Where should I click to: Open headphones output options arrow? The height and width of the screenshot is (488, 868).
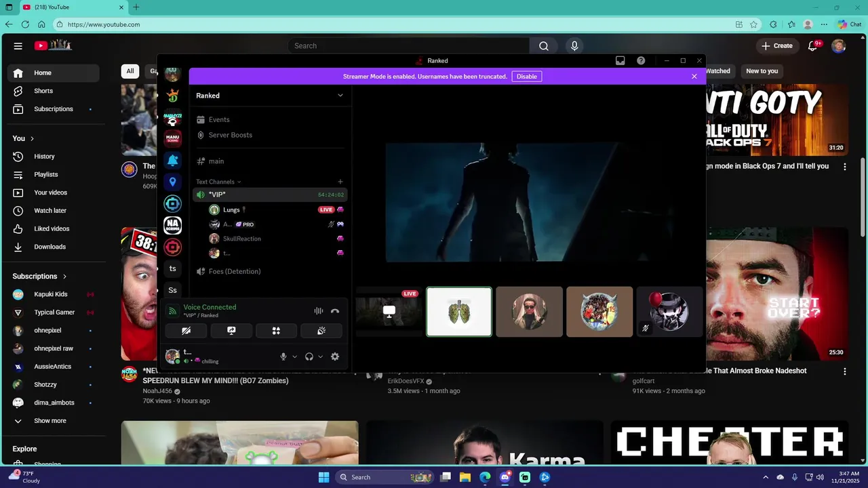pyautogui.click(x=320, y=357)
